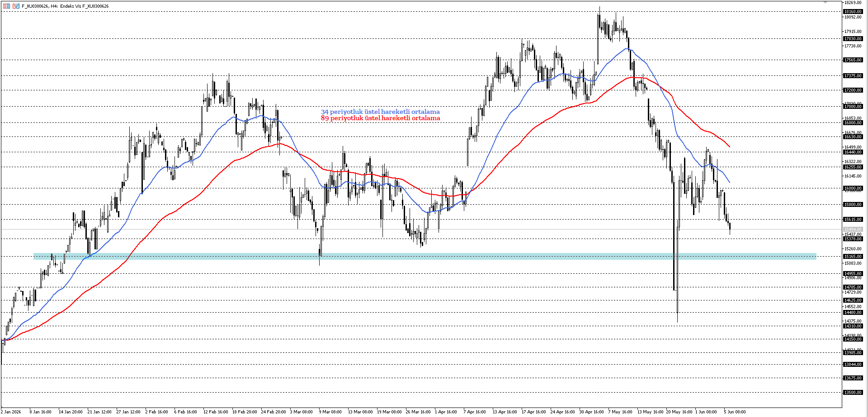Image resolution: width=868 pixels, height=417 pixels.
Task: Click the 26 Mar 16:00 time label
Action: pos(418,412)
